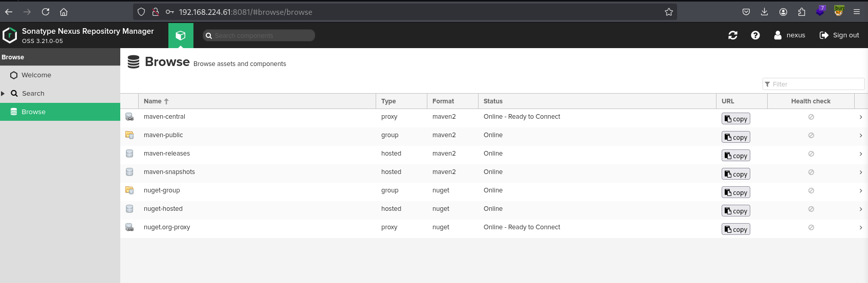Viewport: 868px width, 283px height.
Task: Click the nuget.org-proxy repository icon
Action: (x=129, y=227)
